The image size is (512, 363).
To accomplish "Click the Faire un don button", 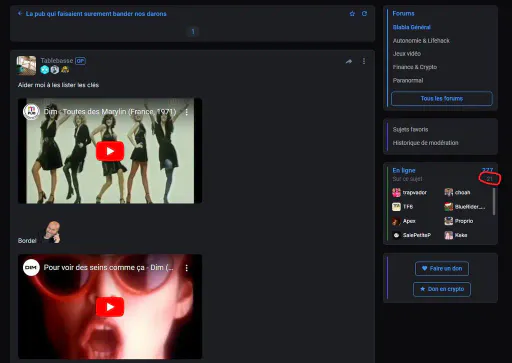I will point(442,268).
